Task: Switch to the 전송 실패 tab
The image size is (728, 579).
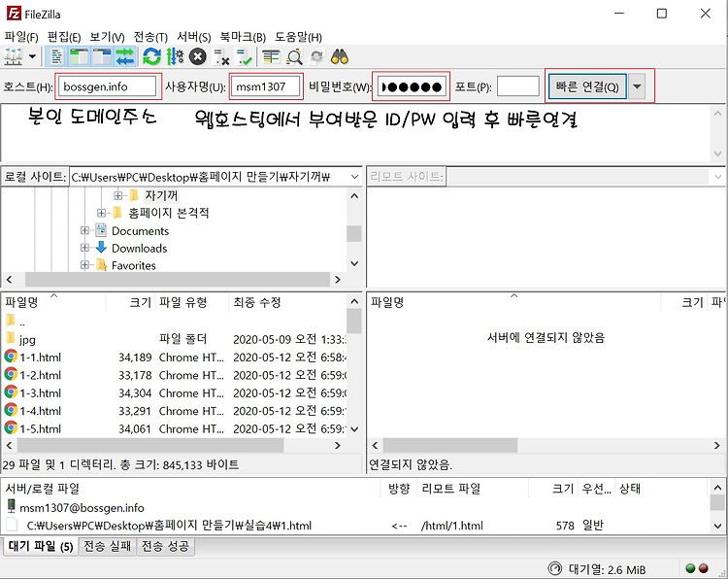Action: (x=107, y=546)
